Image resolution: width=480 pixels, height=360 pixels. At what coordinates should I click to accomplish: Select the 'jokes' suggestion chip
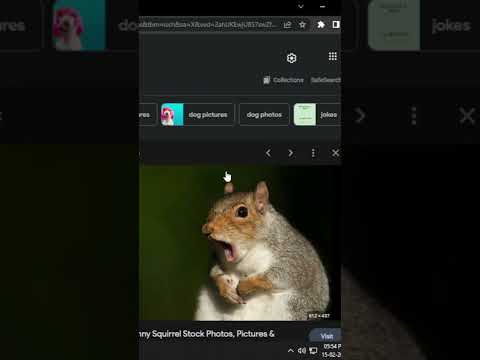tap(317, 115)
